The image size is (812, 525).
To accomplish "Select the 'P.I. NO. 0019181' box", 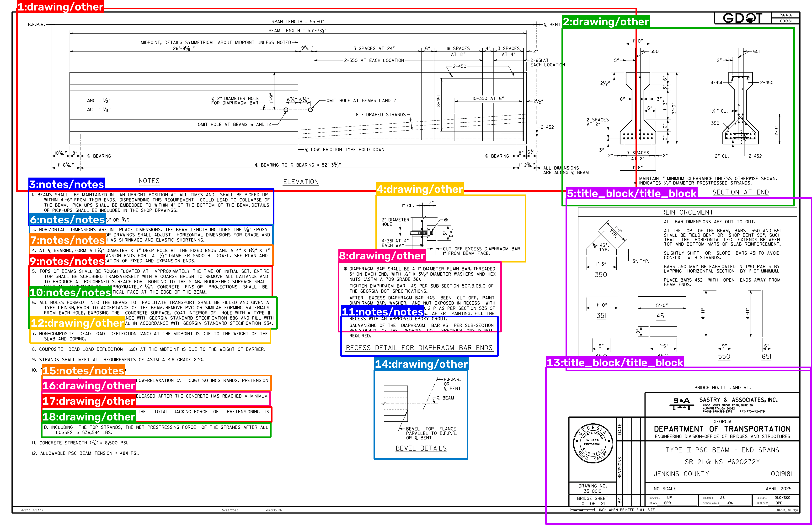I will (785, 18).
